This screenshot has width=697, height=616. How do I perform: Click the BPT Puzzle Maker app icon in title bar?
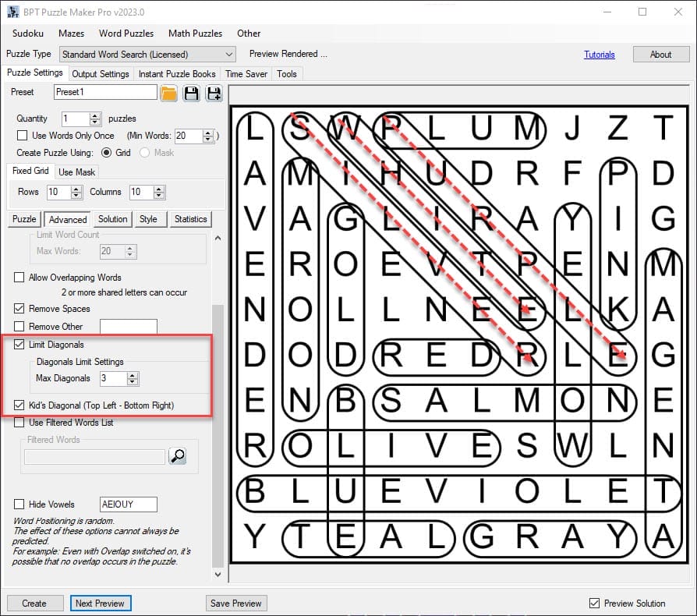click(x=12, y=12)
